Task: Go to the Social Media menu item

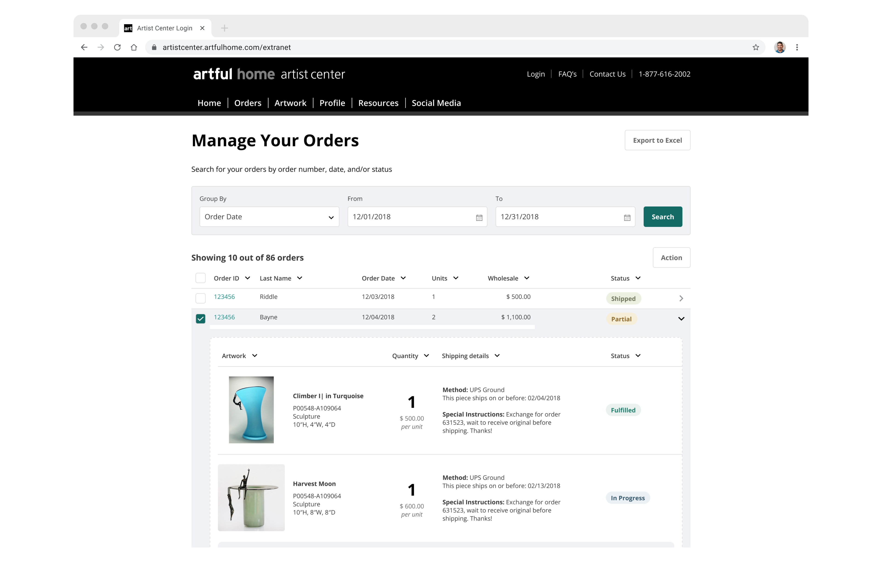Action: tap(436, 103)
